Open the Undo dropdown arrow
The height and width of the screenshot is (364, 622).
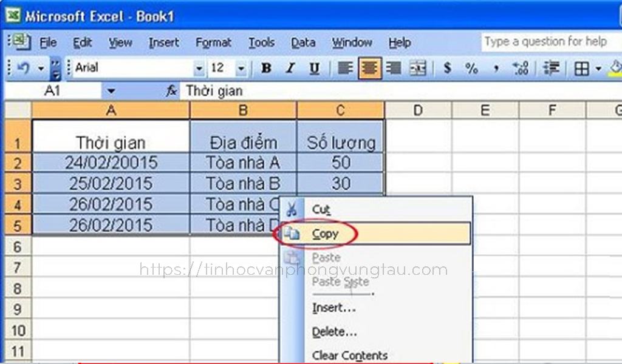click(x=41, y=69)
